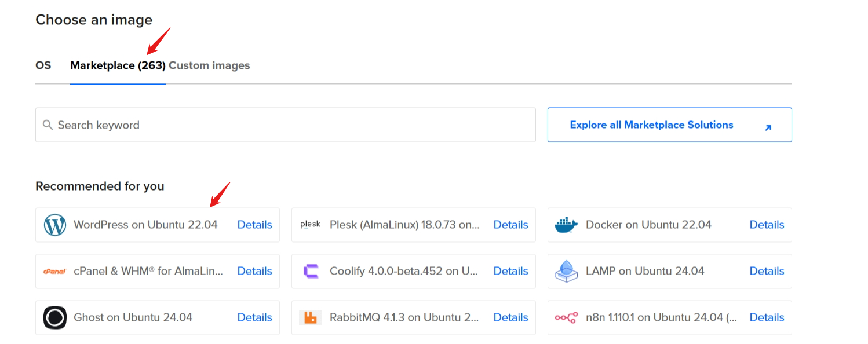Viewport: 868px width, 344px height.
Task: Select Coolify 4.0.0-beta.452 image
Action: pos(414,271)
